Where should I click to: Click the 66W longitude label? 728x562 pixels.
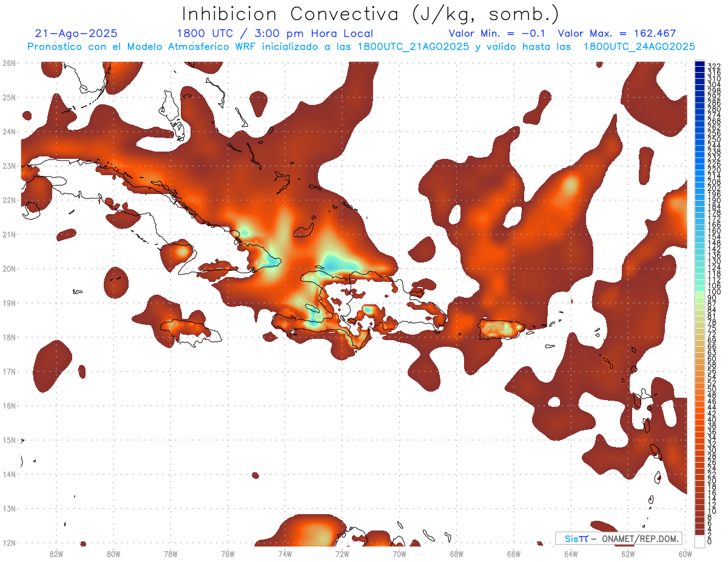514,554
